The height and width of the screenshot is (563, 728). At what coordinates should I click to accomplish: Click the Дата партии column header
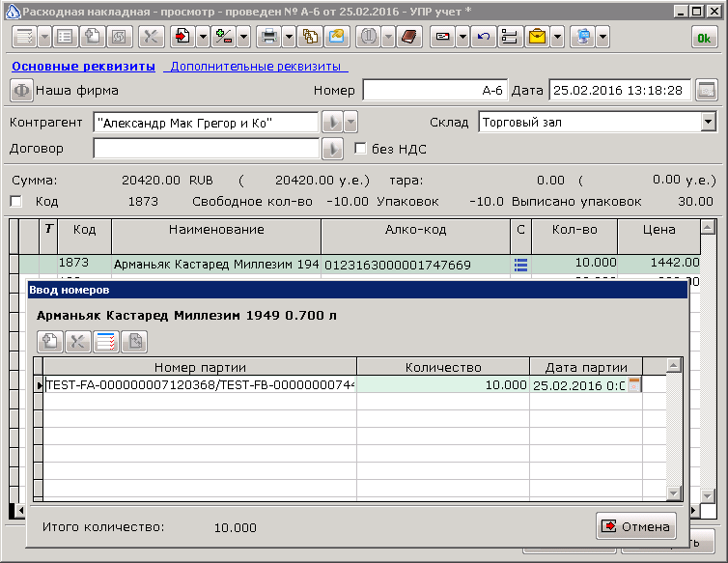tap(586, 367)
